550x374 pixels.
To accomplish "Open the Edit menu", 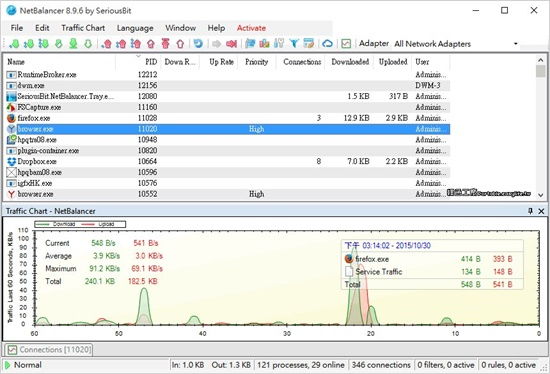I will (x=42, y=28).
